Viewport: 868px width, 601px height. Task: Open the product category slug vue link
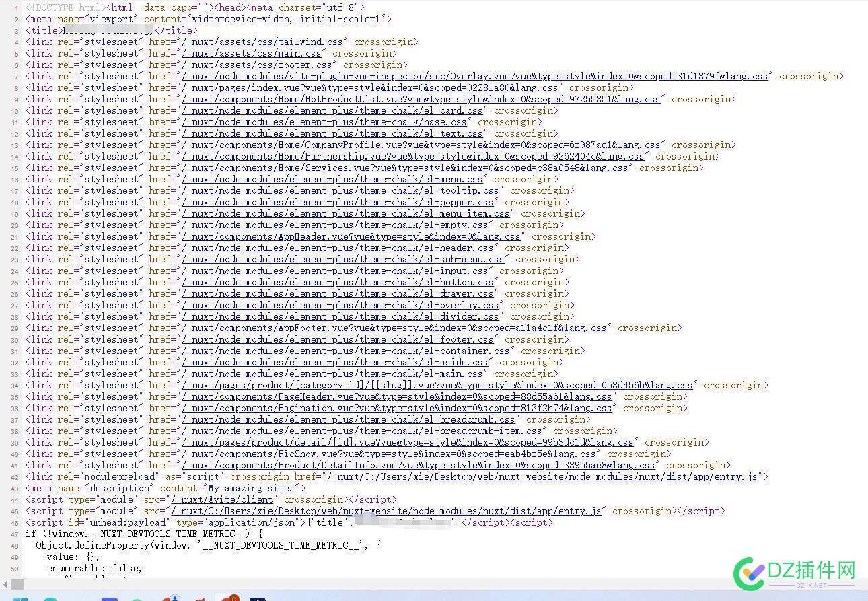pos(437,385)
